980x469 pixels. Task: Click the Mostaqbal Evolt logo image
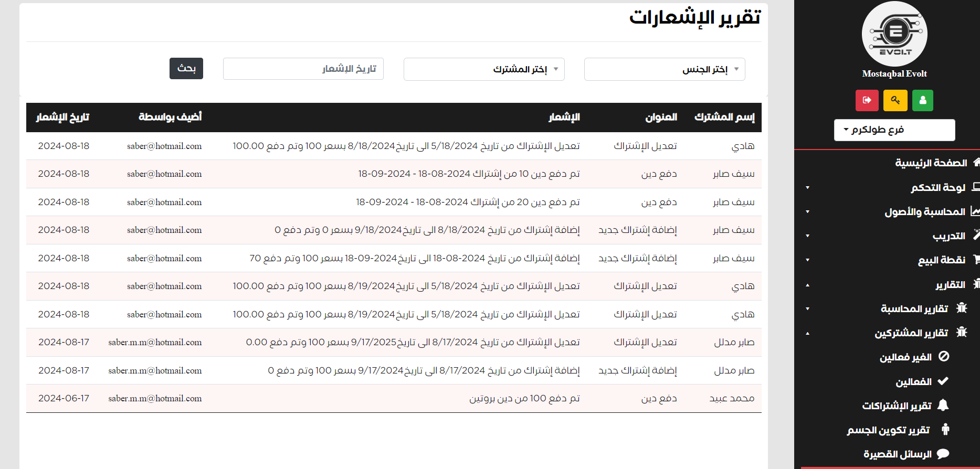[x=894, y=34]
